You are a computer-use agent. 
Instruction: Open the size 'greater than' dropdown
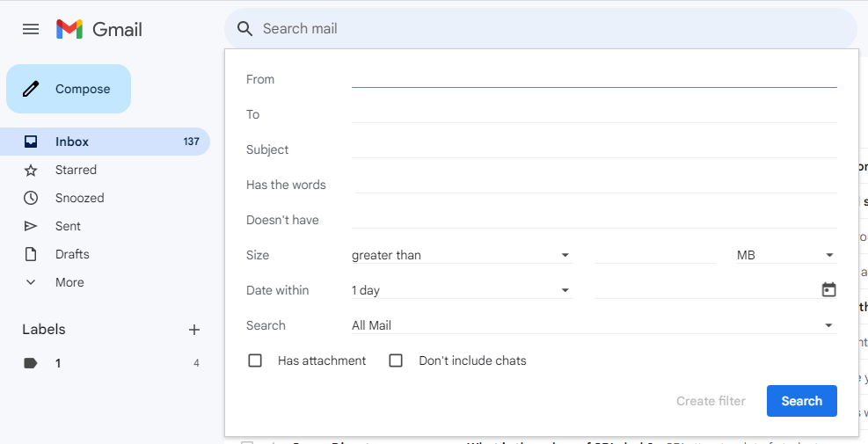click(462, 255)
